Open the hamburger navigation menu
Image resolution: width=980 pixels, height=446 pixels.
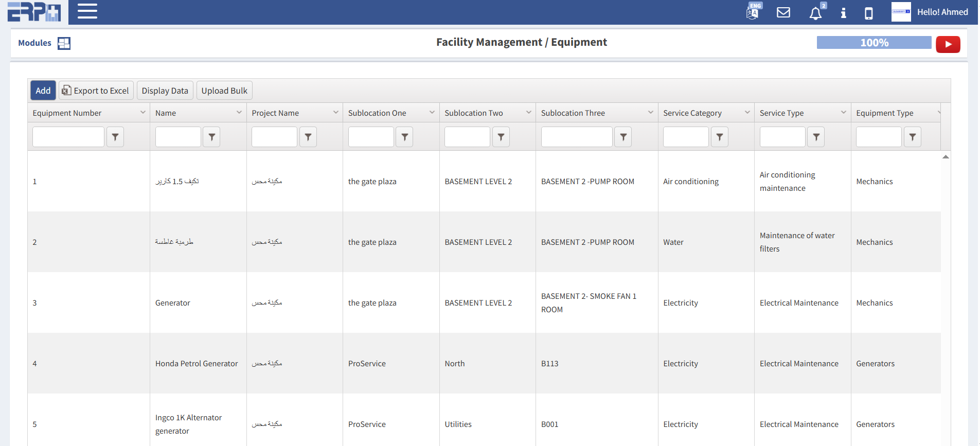coord(87,11)
